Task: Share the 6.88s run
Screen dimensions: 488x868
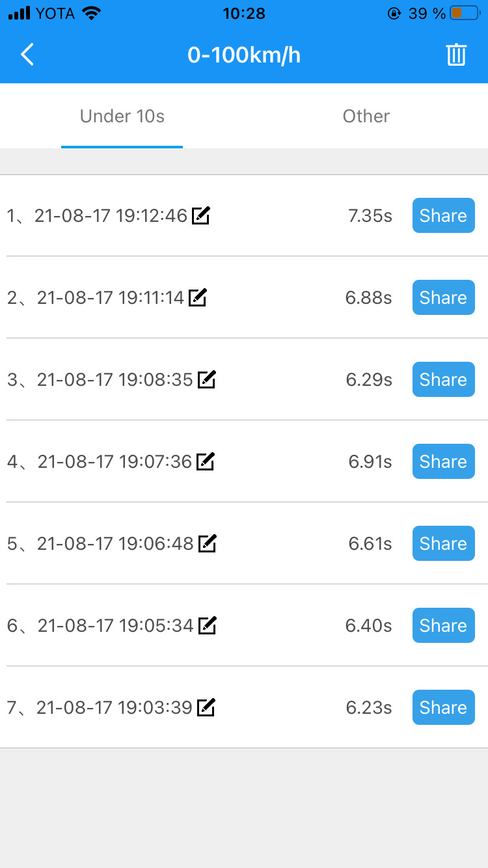Action: click(x=443, y=297)
